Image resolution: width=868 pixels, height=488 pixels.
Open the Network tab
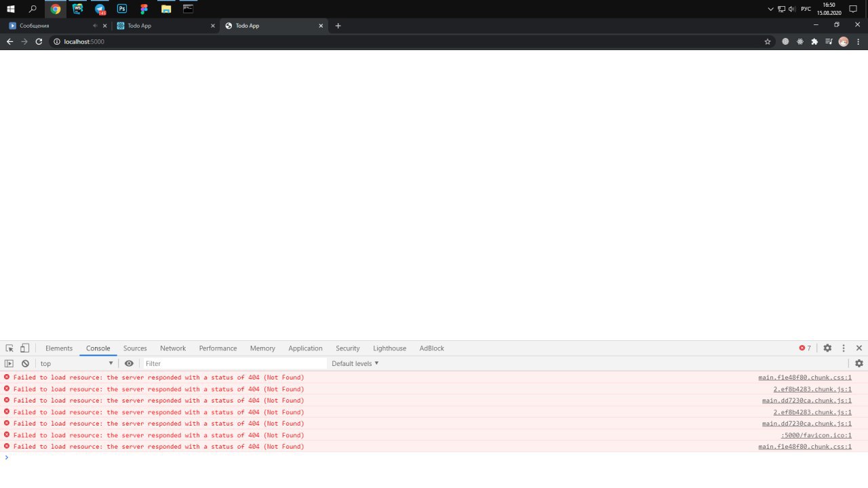173,348
